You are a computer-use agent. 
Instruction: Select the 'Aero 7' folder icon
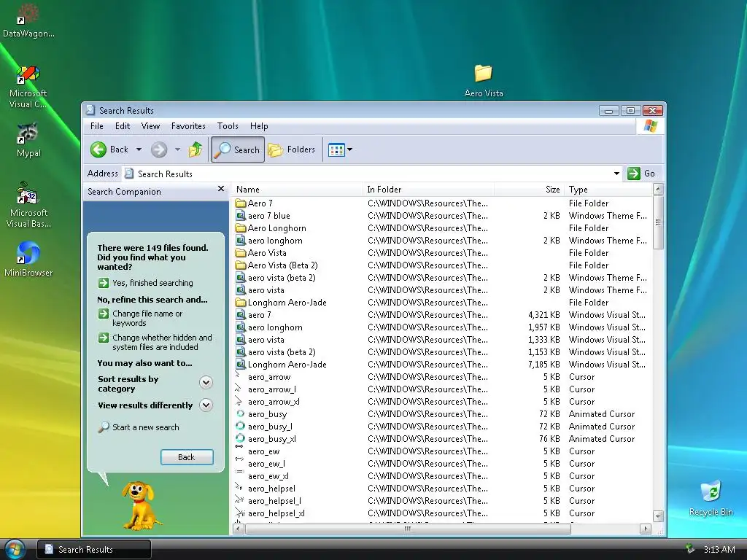[241, 203]
